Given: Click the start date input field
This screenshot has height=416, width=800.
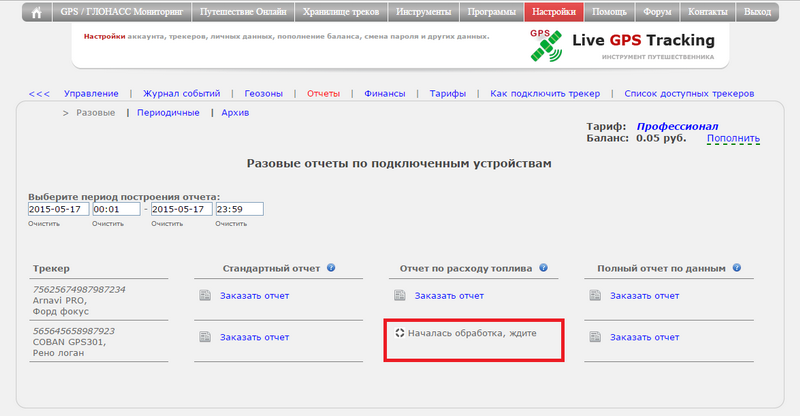Looking at the screenshot, I should pyautogui.click(x=58, y=209).
